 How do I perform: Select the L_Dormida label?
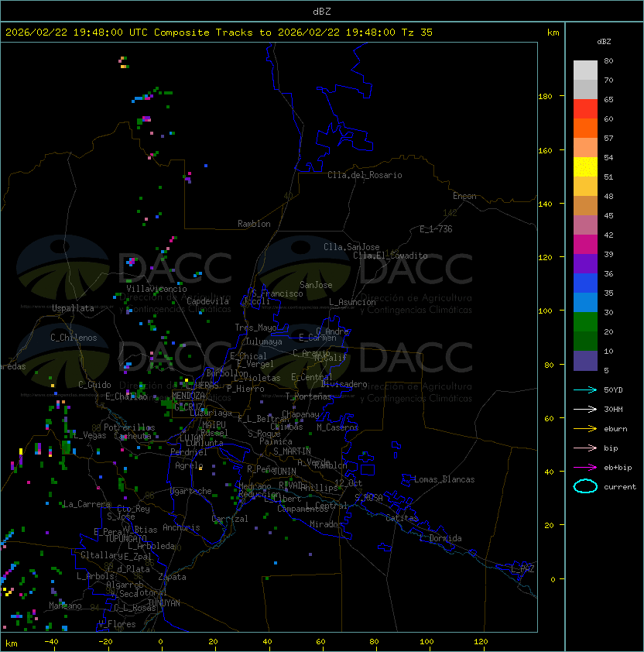(440, 538)
